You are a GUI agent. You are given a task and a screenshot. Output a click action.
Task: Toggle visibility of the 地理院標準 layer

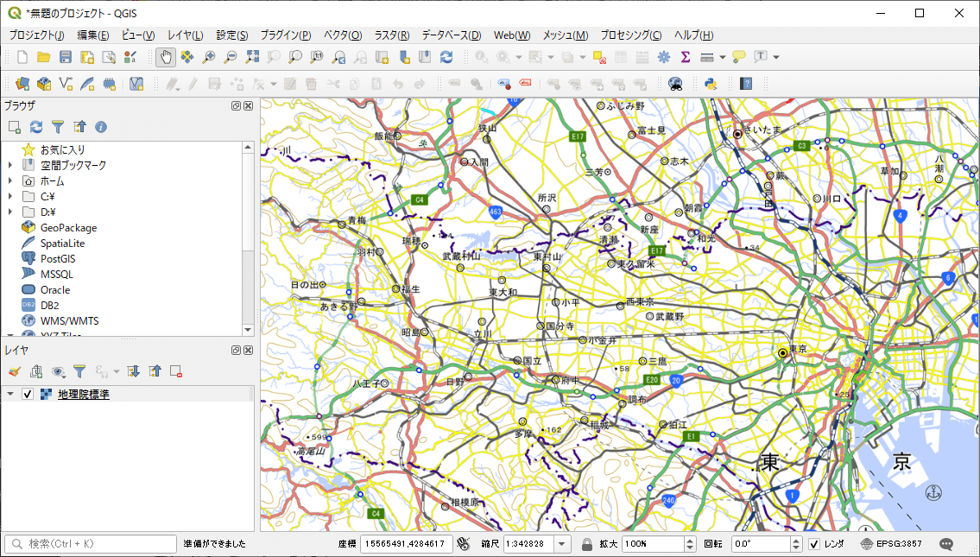click(x=28, y=395)
